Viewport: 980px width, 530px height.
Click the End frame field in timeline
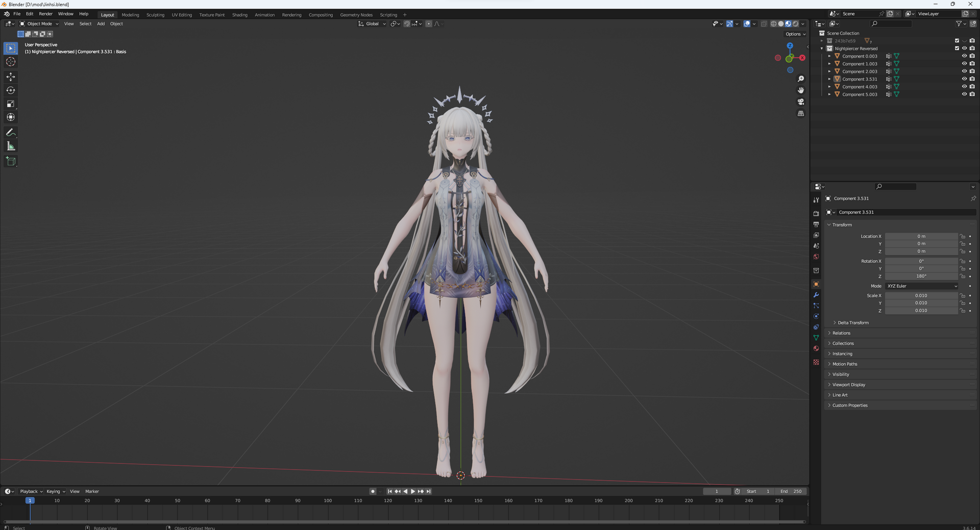791,492
